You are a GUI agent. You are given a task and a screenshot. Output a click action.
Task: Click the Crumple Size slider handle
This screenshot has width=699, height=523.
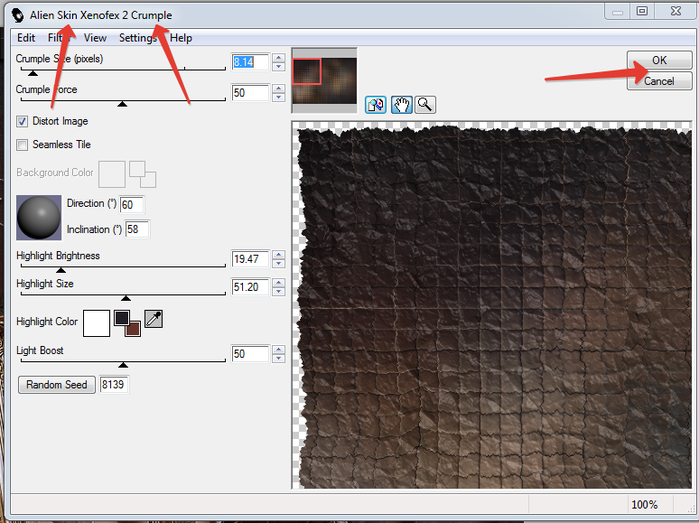(x=33, y=73)
